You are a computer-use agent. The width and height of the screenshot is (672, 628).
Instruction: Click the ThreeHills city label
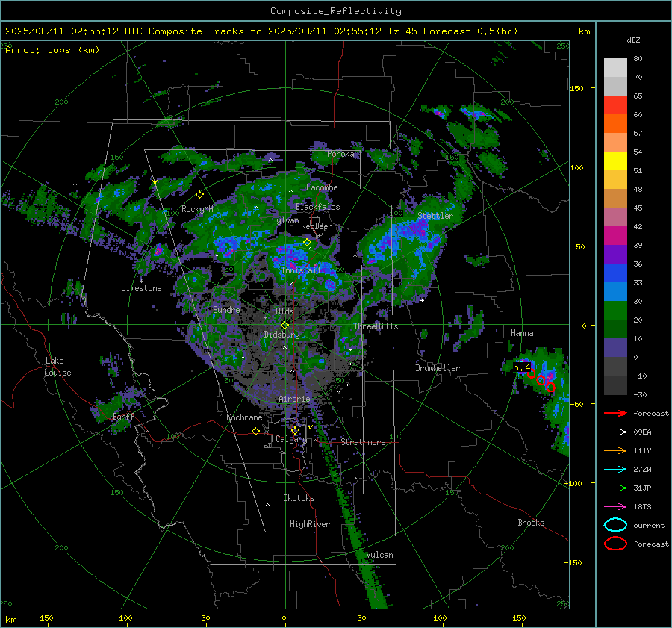tap(376, 326)
